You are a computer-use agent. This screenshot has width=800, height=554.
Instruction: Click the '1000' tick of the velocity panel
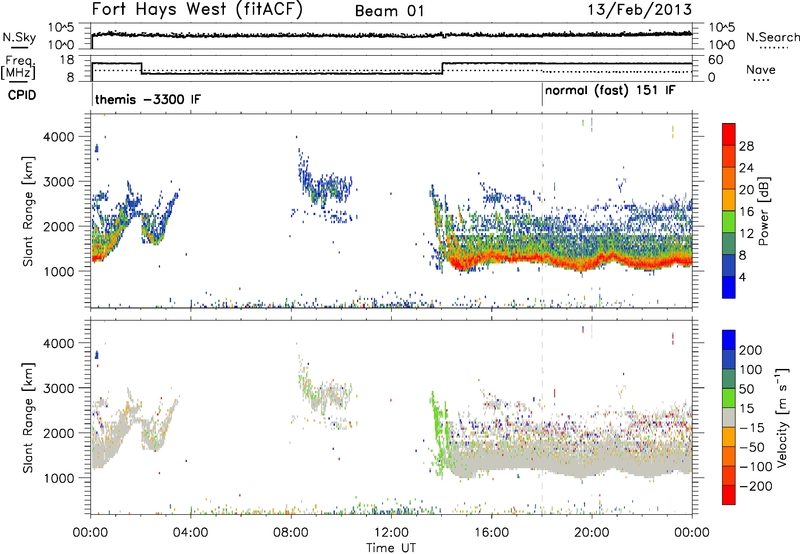(58, 478)
